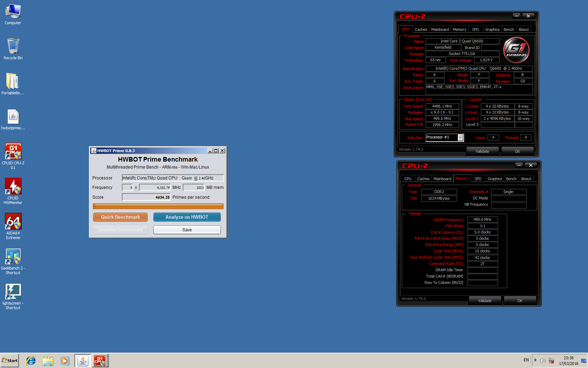
Task: Open Bench tab in top CPU-Z window
Action: tap(509, 29)
